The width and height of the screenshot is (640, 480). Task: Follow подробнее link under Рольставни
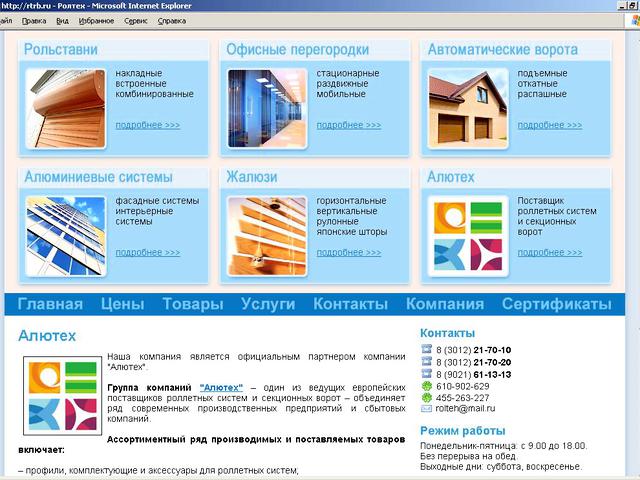[148, 125]
